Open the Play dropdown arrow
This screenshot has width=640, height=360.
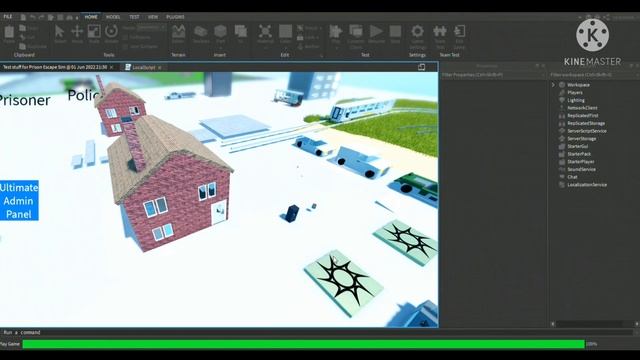(336, 48)
